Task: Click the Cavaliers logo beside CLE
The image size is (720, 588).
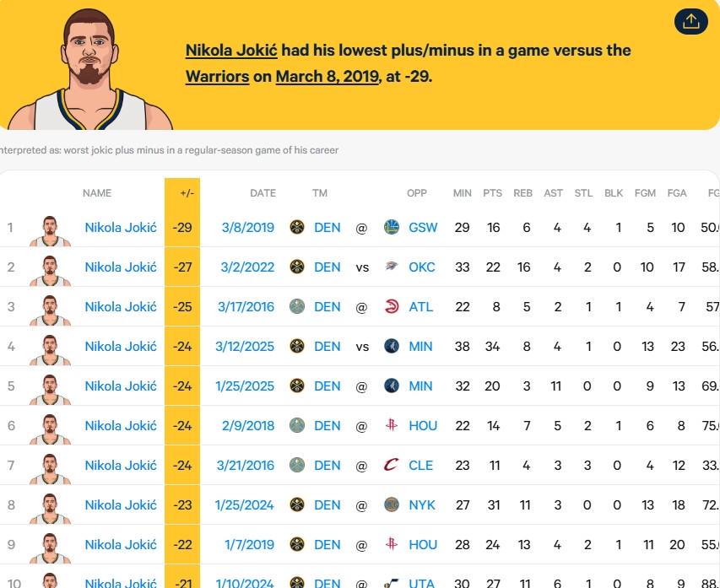Action: pyautogui.click(x=391, y=465)
